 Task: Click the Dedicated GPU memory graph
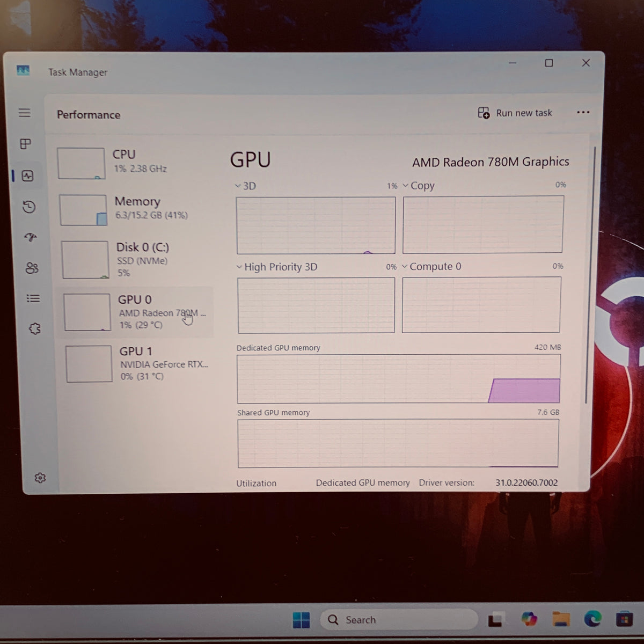tap(398, 378)
